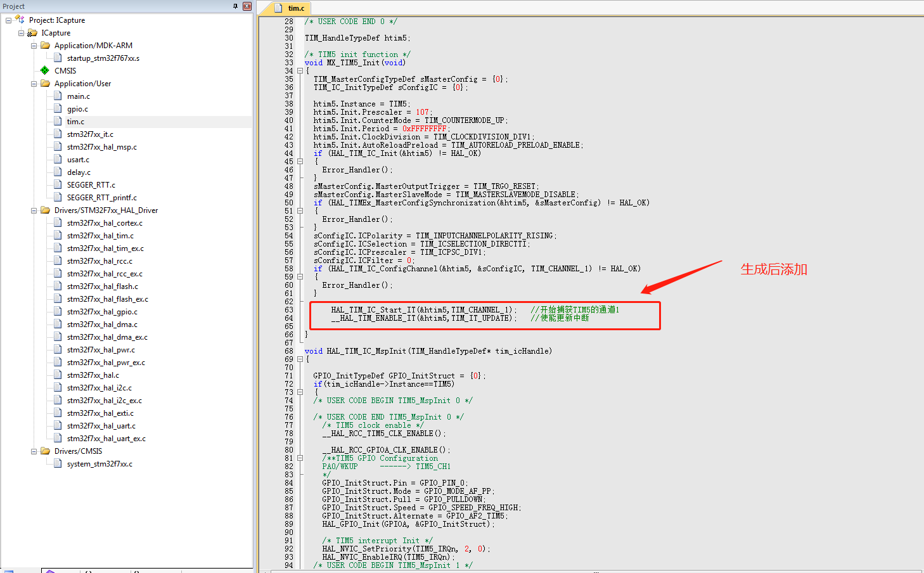This screenshot has width=924, height=573.
Task: Fold the code block at line 34
Action: point(300,71)
